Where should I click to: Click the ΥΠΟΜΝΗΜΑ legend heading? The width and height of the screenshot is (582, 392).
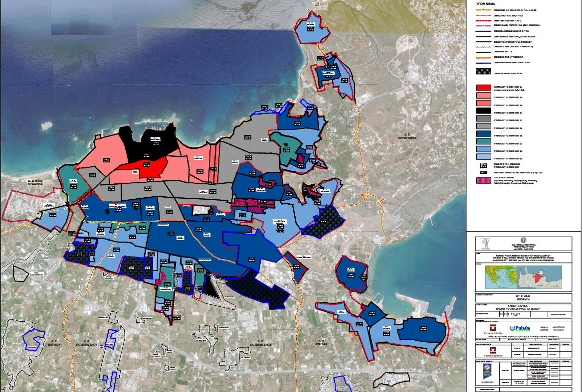click(x=485, y=3)
